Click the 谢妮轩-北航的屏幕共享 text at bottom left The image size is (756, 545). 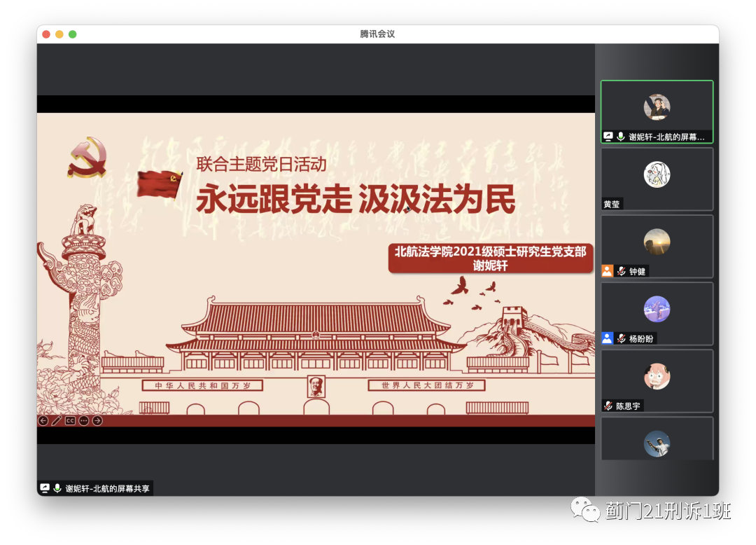[x=108, y=488]
